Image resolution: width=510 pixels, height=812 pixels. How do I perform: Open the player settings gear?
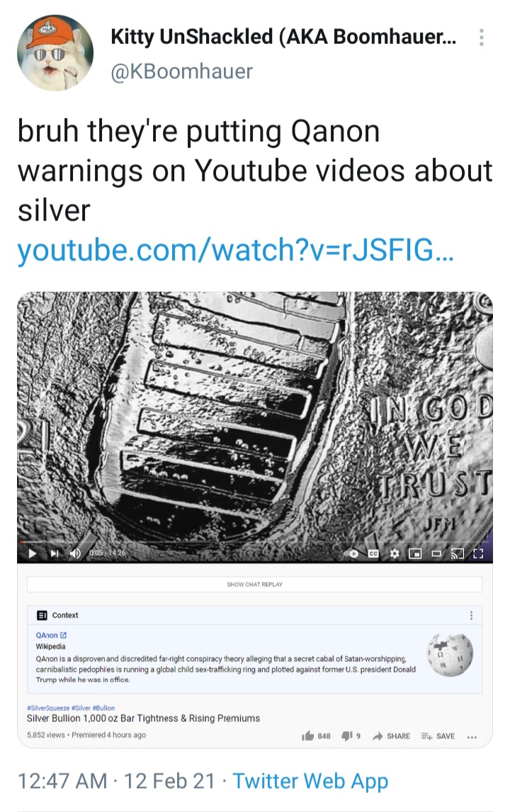click(395, 553)
